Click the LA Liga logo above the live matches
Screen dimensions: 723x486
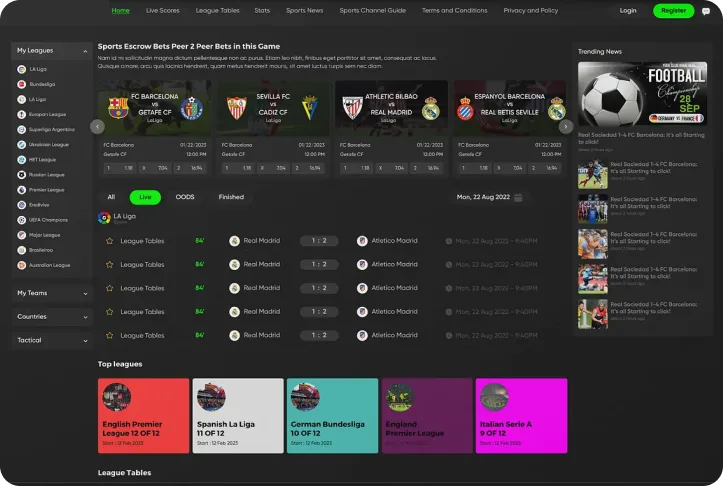(104, 218)
